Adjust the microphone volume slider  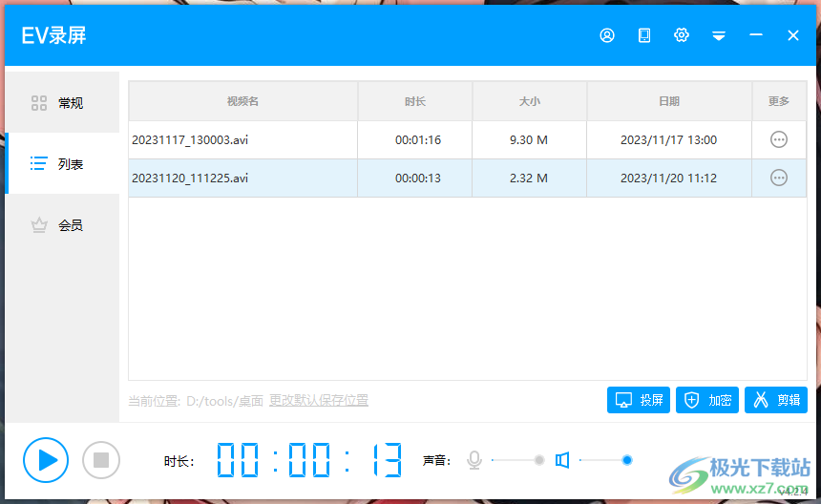coord(518,460)
